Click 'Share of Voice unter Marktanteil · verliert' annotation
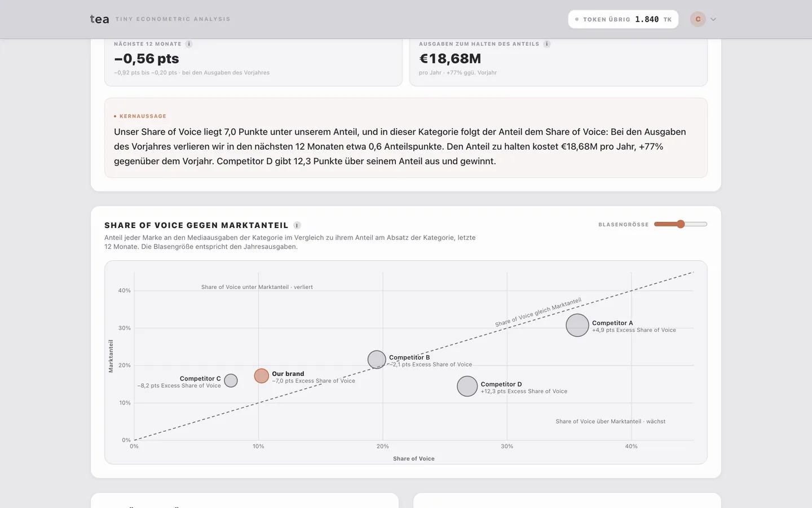 pos(257,287)
